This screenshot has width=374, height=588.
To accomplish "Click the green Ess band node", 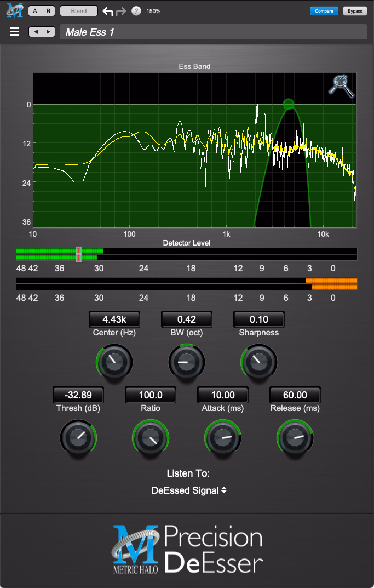I will click(288, 104).
